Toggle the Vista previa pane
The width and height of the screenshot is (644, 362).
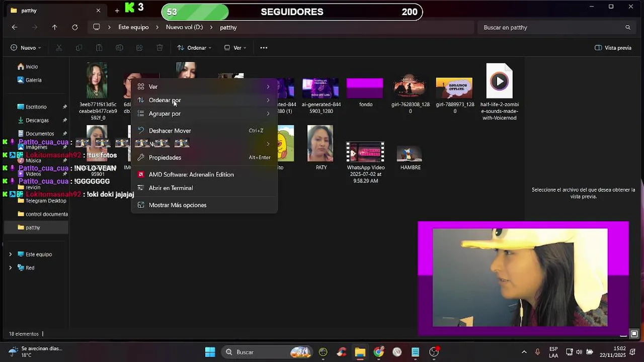[x=613, y=48]
